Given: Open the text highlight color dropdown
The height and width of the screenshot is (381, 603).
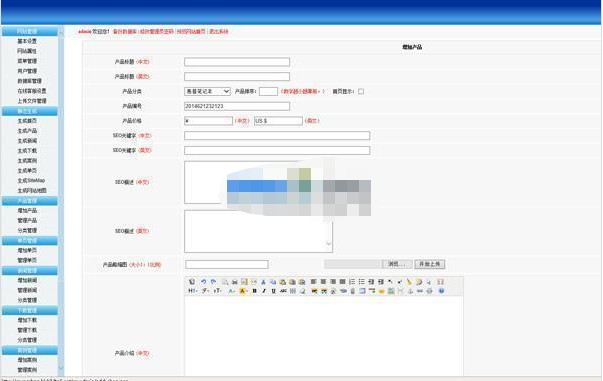Looking at the screenshot, I should 243,291.
